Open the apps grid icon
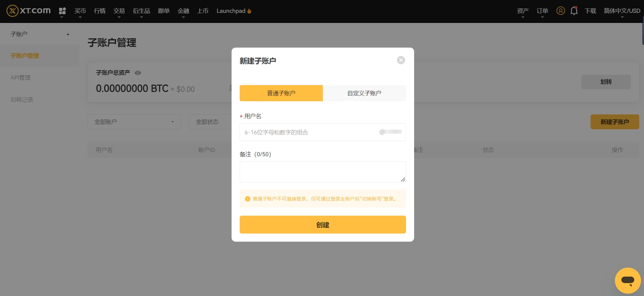Screen dimensions: 644x296 click(x=62, y=11)
